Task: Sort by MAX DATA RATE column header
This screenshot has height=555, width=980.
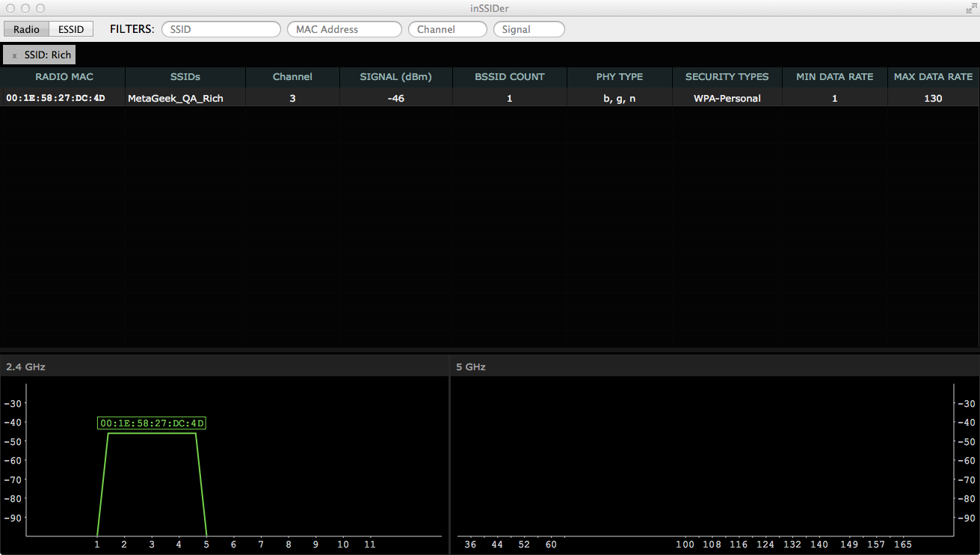Action: pyautogui.click(x=933, y=76)
